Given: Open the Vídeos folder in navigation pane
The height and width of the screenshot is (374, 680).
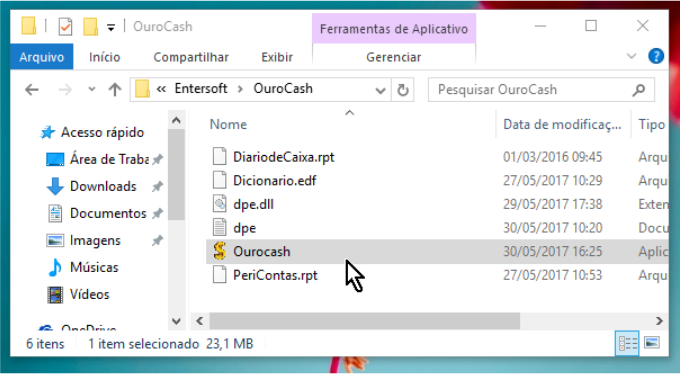Looking at the screenshot, I should pos(89,294).
